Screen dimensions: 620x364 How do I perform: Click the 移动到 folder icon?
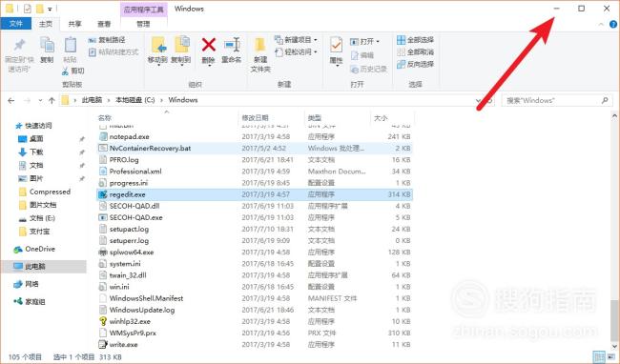click(x=158, y=45)
